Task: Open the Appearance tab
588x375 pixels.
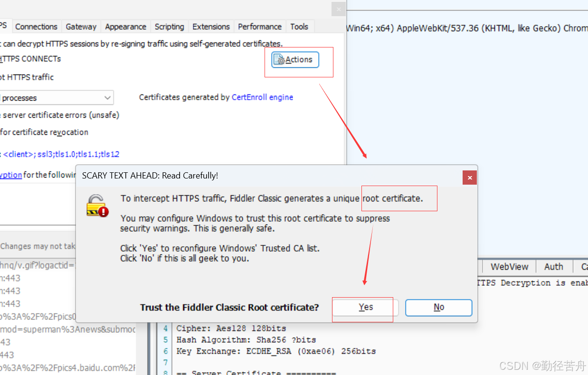Action: (x=125, y=27)
